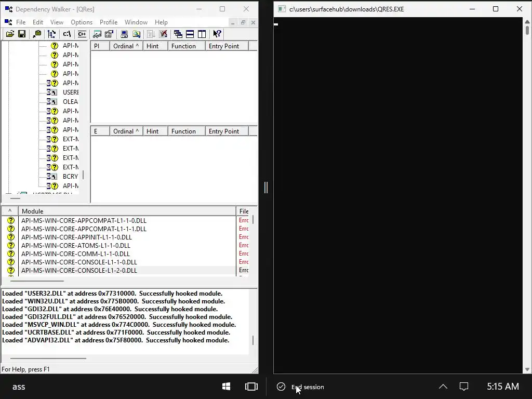Click console window scroll-up arrow
Viewport: 532px width, 399px height.
tap(527, 22)
